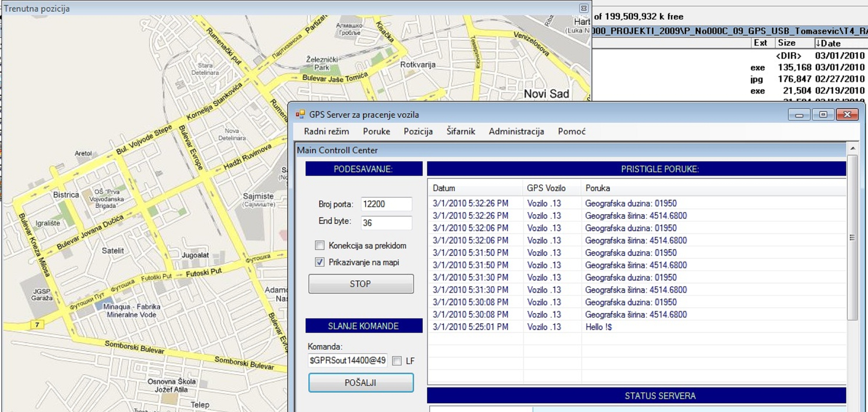Screen dimensions: 868x412
Task: Click Železnički Park on the map
Action: (322, 64)
